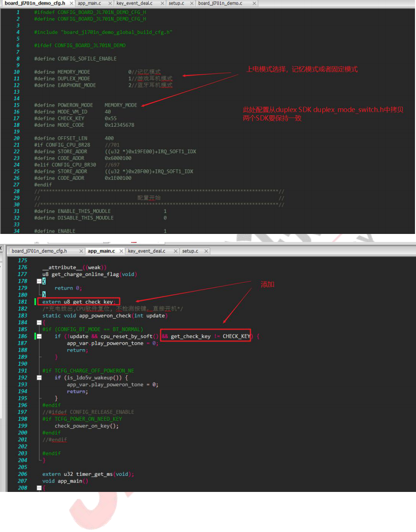Viewport: 416px width, 532px height.
Task: Click the '#define OFFSET_LEN' line
Action: [x=74, y=138]
